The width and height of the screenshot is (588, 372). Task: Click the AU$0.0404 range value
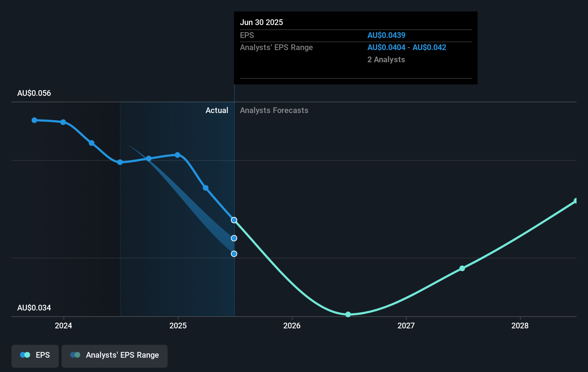click(386, 47)
